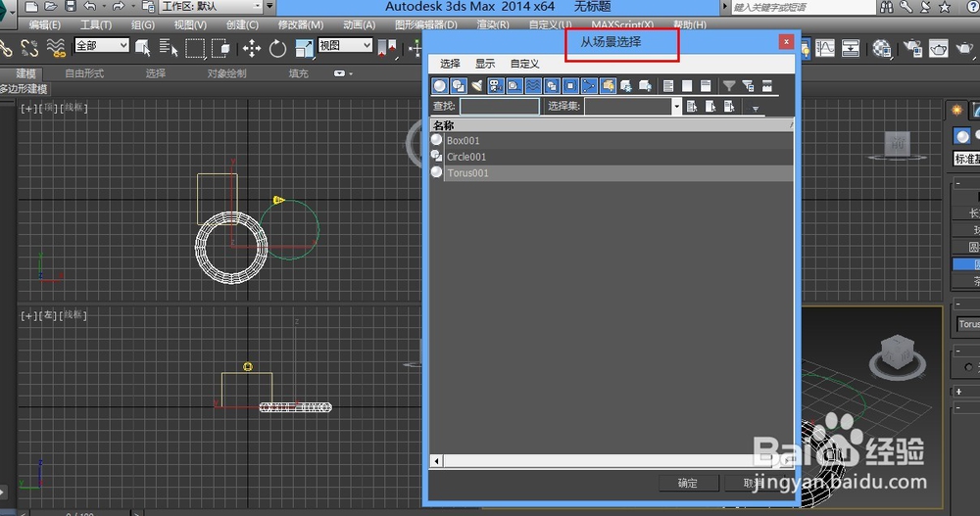Switch to 自由形式 ribbon tab
Viewport: 980px width, 516px height.
[84, 73]
